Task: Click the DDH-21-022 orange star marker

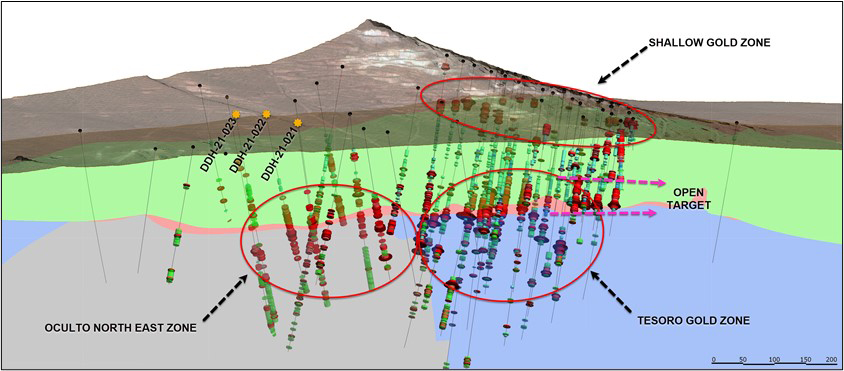Action: pos(266,114)
